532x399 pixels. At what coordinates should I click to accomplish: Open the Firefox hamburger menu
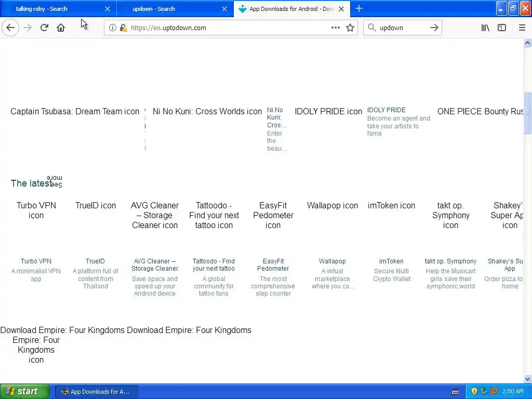(x=522, y=28)
